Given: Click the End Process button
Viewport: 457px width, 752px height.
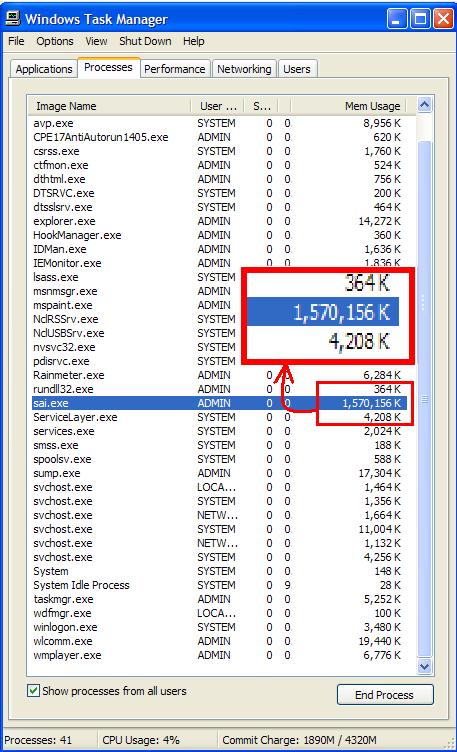Looking at the screenshot, I should click(x=386, y=694).
